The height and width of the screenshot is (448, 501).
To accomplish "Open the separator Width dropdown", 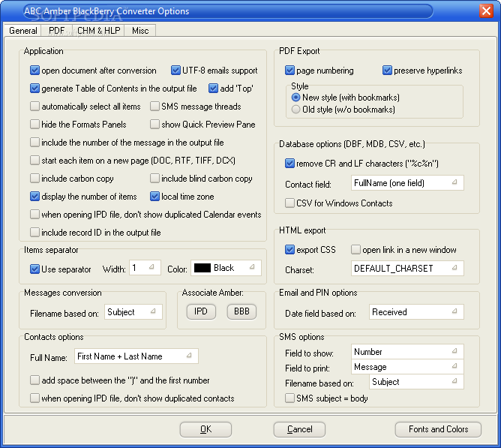I will tap(145, 268).
